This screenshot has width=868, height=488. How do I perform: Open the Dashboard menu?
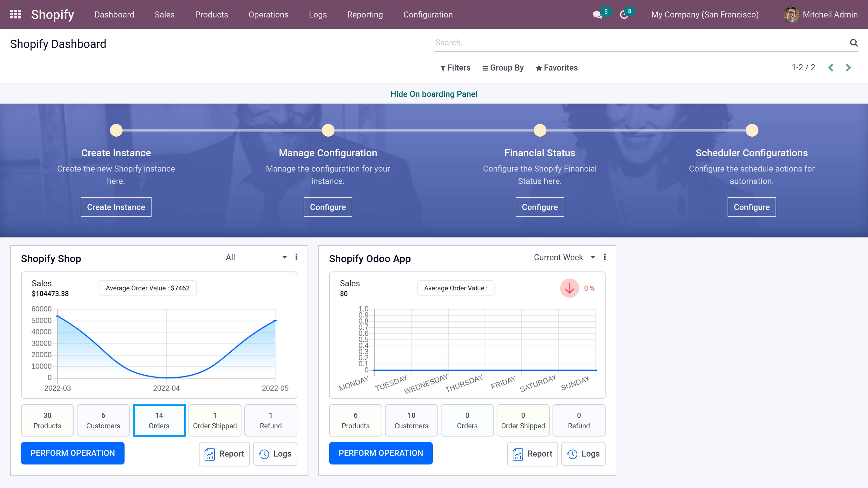pos(114,15)
